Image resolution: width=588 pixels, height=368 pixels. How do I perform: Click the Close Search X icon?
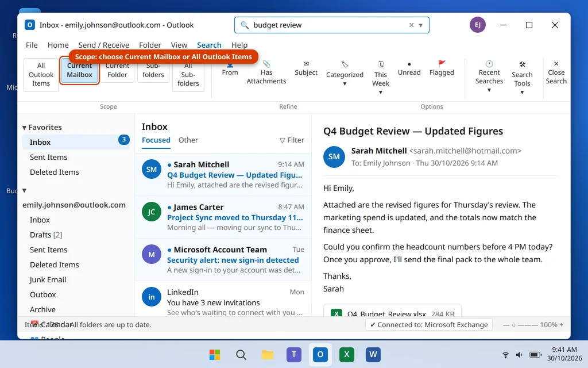coord(556,64)
